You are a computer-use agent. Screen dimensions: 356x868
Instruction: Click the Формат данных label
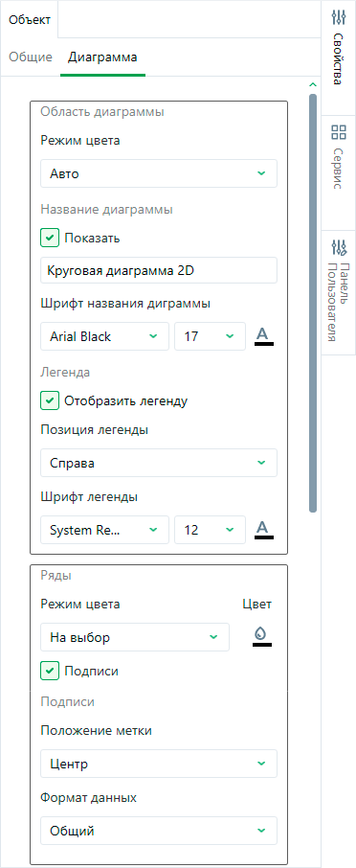88,798
